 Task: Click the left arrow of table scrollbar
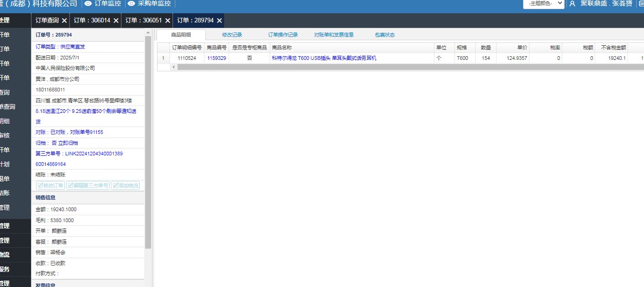click(173, 67)
